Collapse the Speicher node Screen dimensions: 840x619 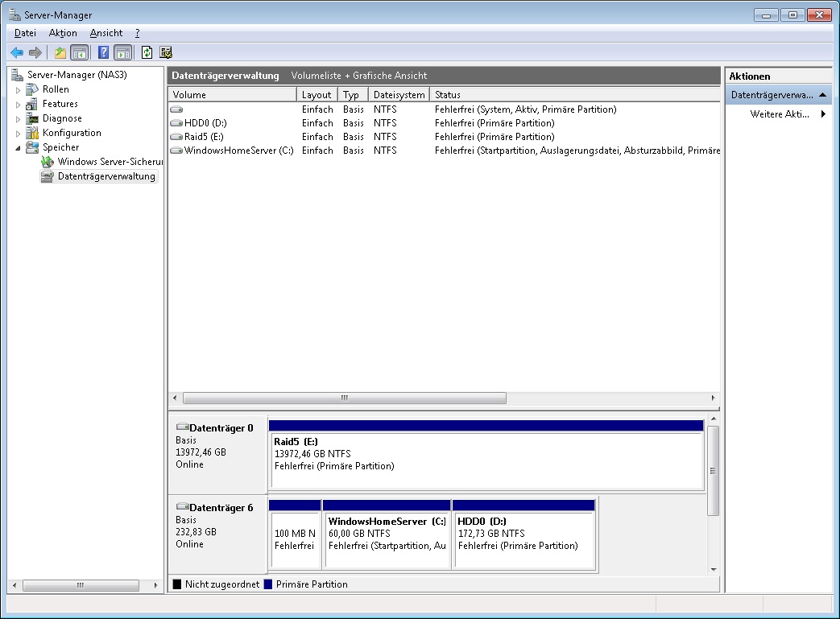point(18,148)
